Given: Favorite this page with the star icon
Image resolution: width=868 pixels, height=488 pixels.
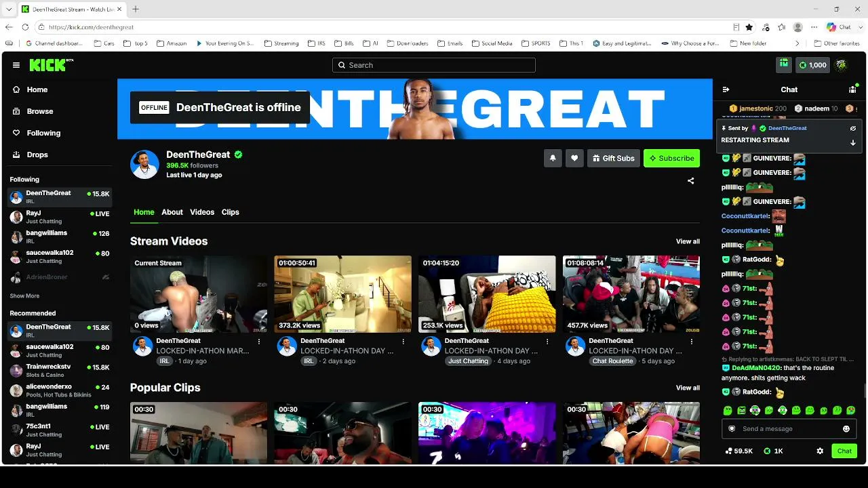Looking at the screenshot, I should (749, 27).
